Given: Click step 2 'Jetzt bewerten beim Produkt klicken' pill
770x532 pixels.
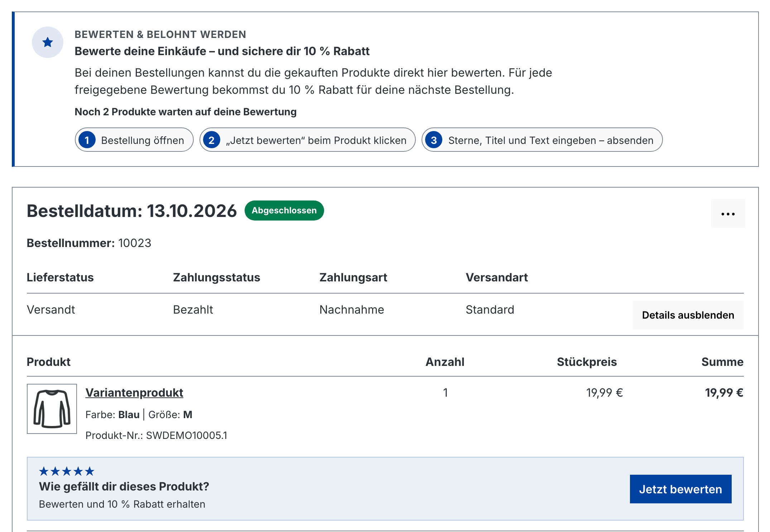Looking at the screenshot, I should 308,140.
